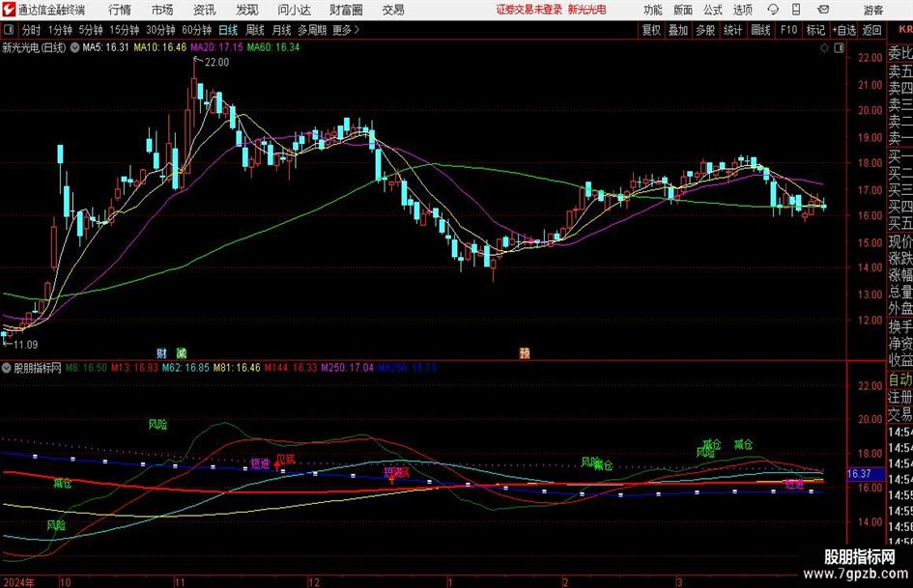Image resolution: width=913 pixels, height=588 pixels.
Task: Toggle the left panel layout icon
Action: pyautogui.click(x=9, y=30)
